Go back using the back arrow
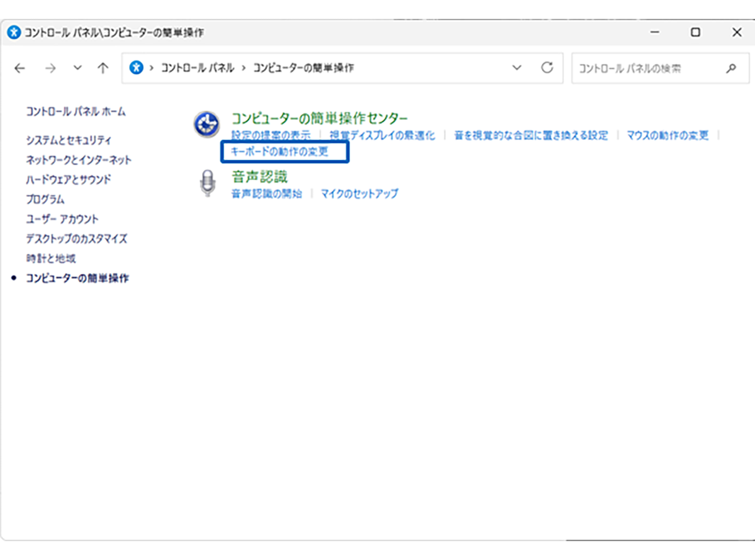Image resolution: width=755 pixels, height=560 pixels. (20, 67)
